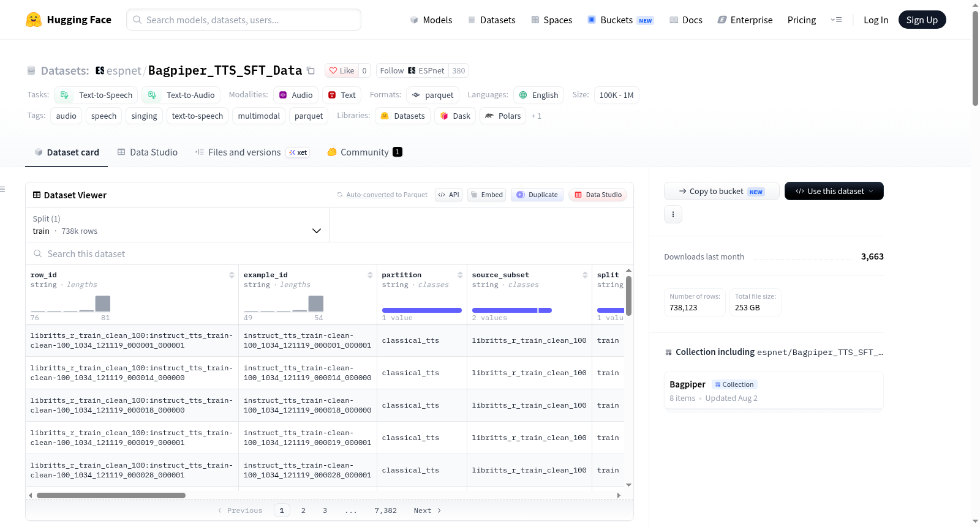
Task: Go to the Next page of rows
Action: (428, 510)
